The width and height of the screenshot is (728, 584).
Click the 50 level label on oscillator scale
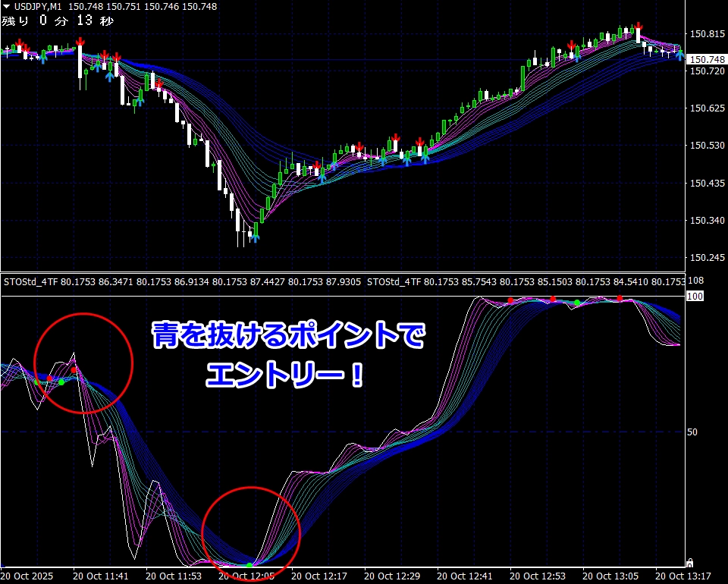(x=692, y=432)
